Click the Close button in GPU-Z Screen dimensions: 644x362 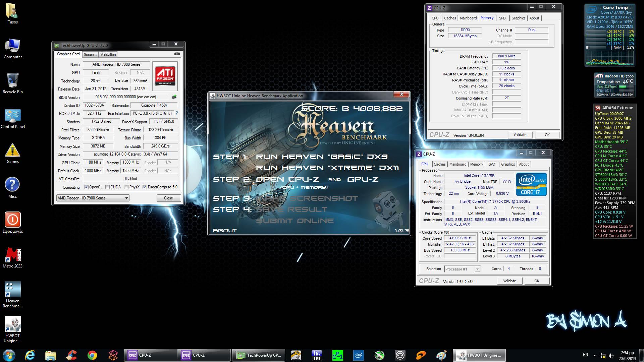pyautogui.click(x=168, y=198)
